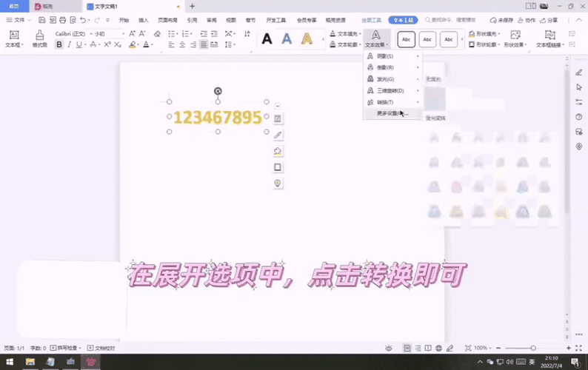
Task: Open the 文本框 text box tool
Action: click(14, 38)
